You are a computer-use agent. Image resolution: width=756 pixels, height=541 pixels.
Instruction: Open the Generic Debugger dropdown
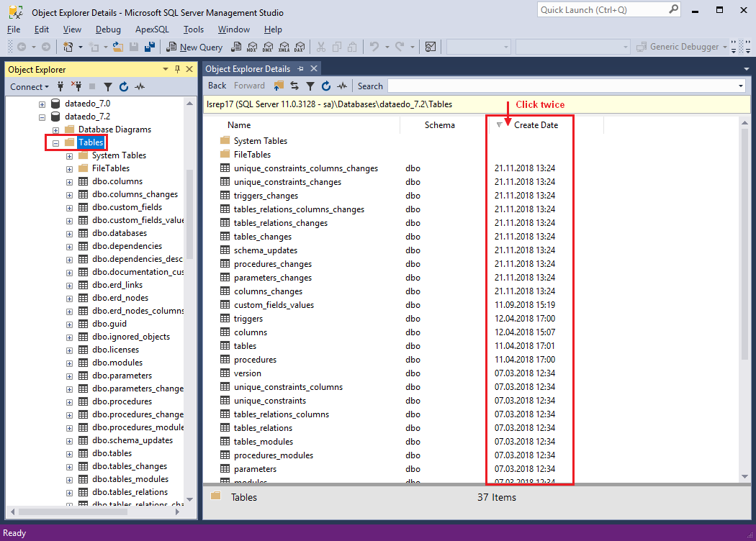click(x=724, y=47)
